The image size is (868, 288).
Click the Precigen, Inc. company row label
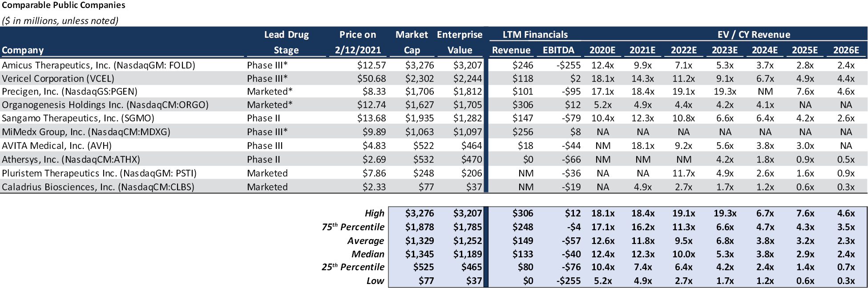point(69,92)
